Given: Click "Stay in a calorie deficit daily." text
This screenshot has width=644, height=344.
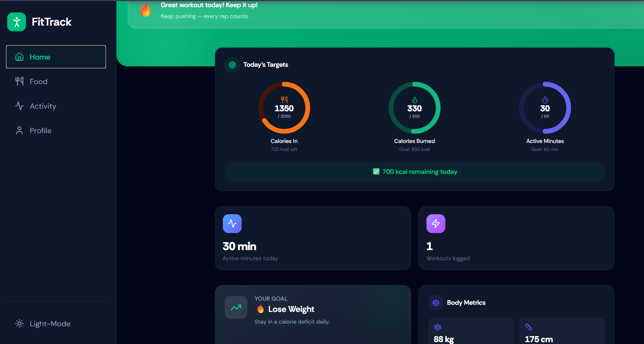Looking at the screenshot, I should point(292,322).
